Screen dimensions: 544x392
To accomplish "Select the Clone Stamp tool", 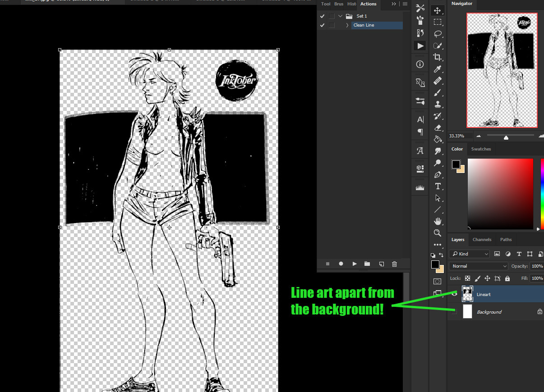I will [438, 104].
